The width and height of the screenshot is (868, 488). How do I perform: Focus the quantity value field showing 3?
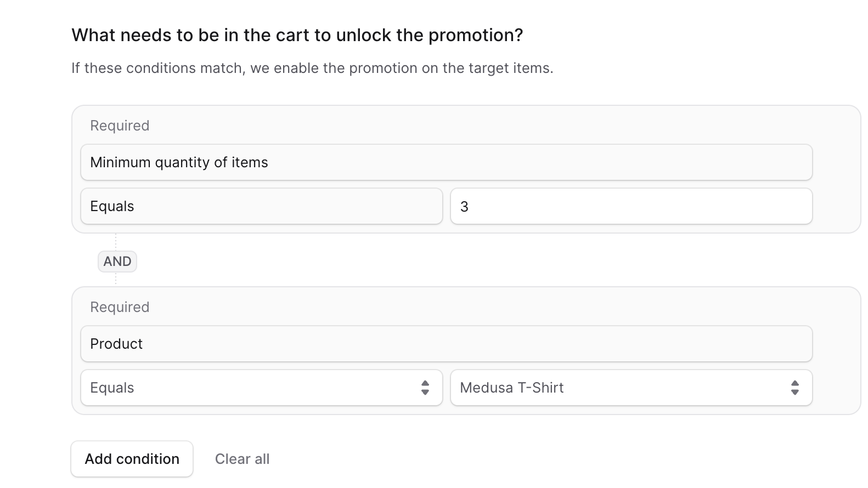tap(631, 206)
